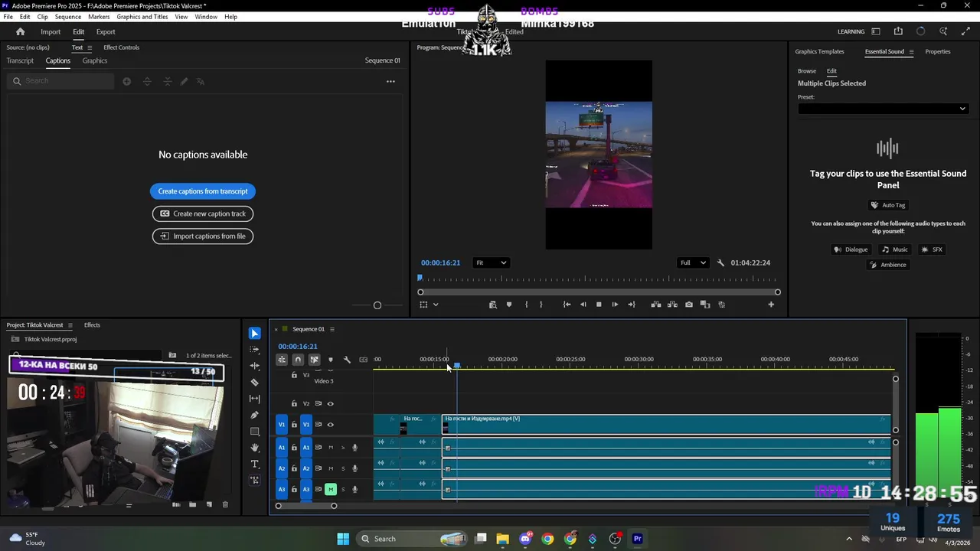Switch to the Effect Controls tab
The height and width of the screenshot is (551, 980).
click(x=122, y=47)
